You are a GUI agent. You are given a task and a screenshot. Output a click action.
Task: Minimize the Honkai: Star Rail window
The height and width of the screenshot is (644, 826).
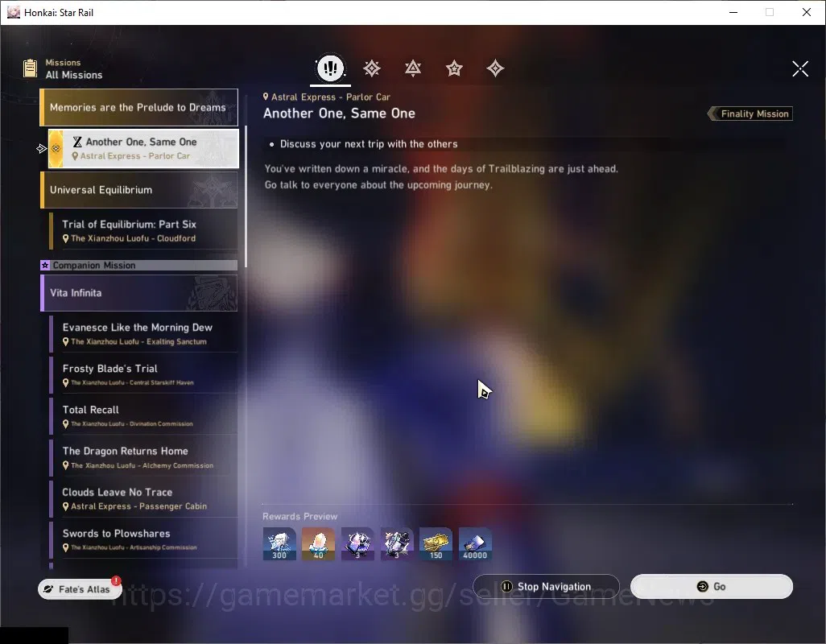(733, 12)
